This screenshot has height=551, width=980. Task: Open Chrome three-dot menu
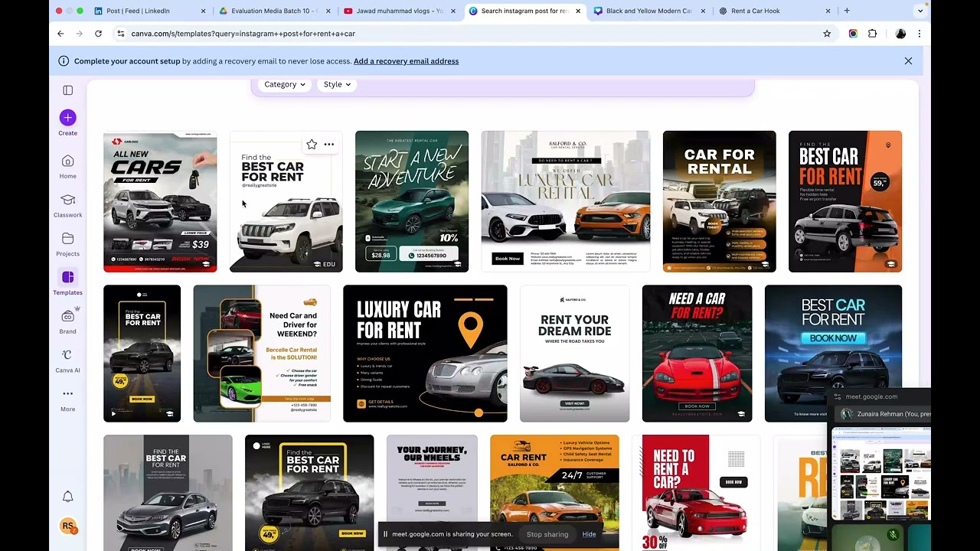pyautogui.click(x=919, y=34)
